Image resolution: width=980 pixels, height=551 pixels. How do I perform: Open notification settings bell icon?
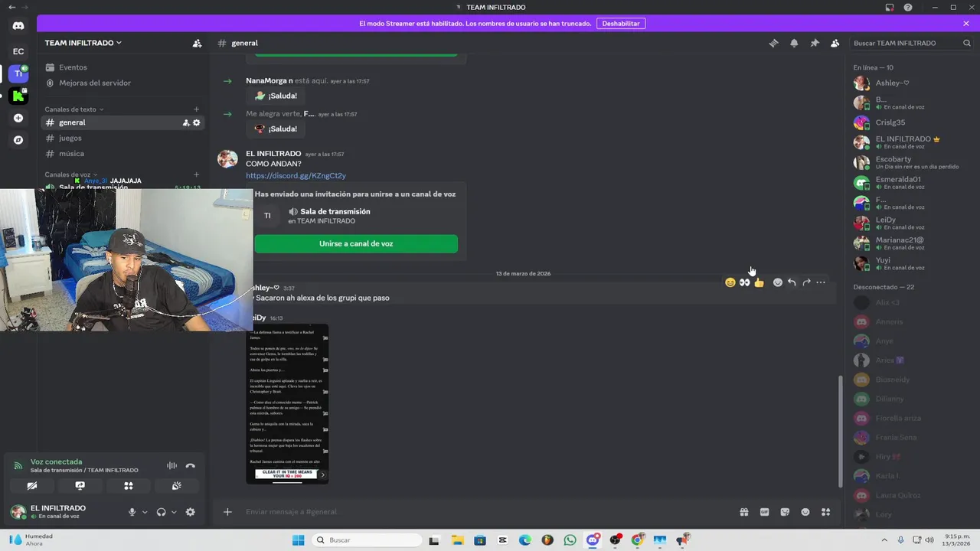click(x=794, y=43)
